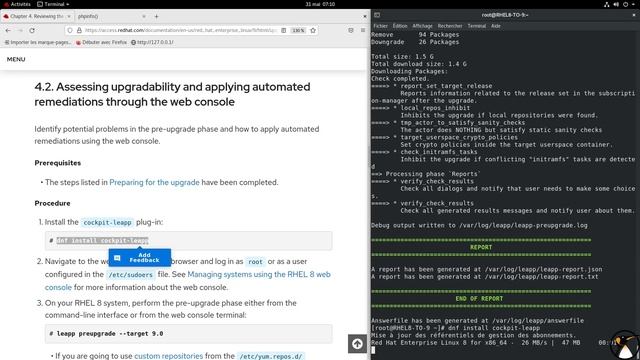Open the power tray icon

(625, 4)
